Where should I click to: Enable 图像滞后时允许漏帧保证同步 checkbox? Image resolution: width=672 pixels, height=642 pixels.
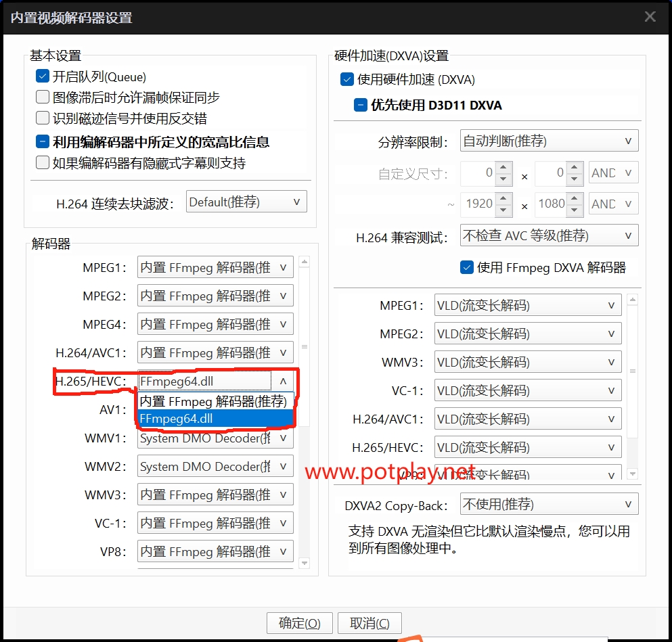point(43,97)
